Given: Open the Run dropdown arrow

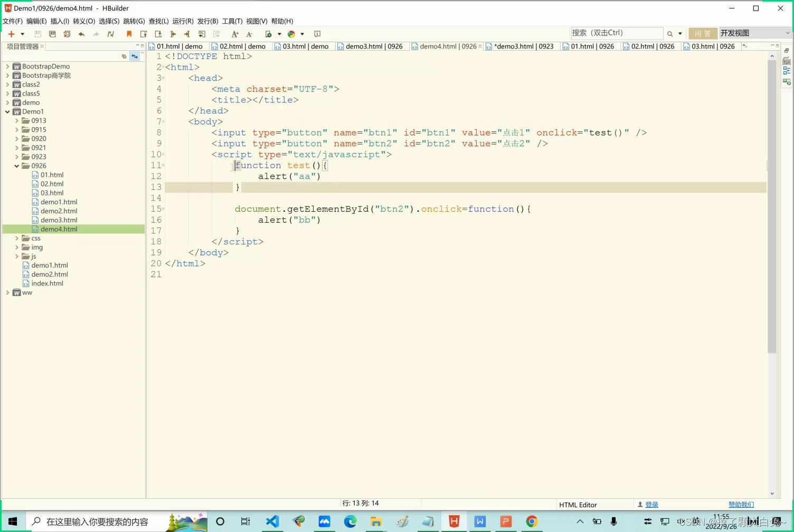Looking at the screenshot, I should (279, 34).
